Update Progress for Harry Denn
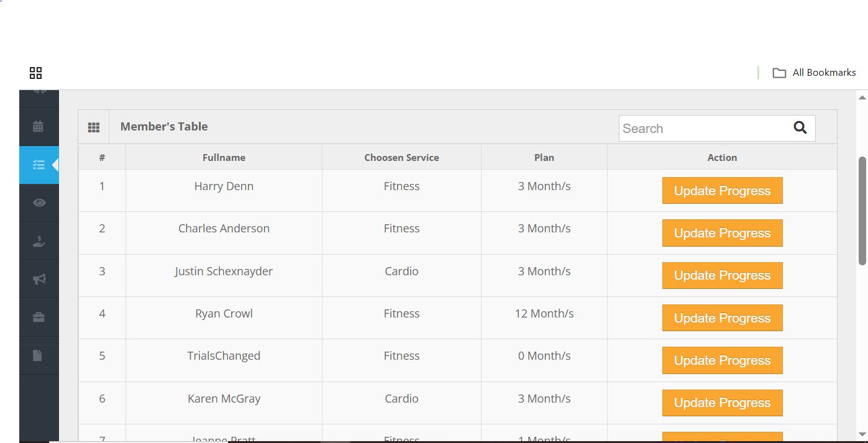 722,191
